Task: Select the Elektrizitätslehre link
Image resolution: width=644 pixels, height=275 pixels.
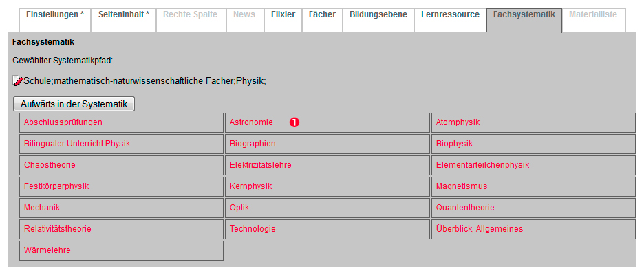Action: [x=260, y=165]
